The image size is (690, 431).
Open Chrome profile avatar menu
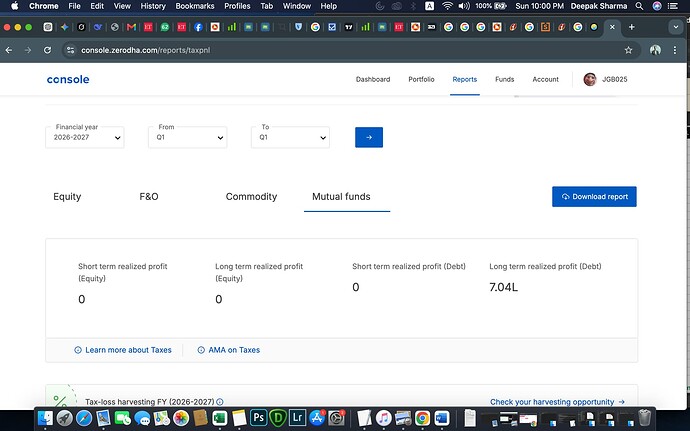point(655,50)
